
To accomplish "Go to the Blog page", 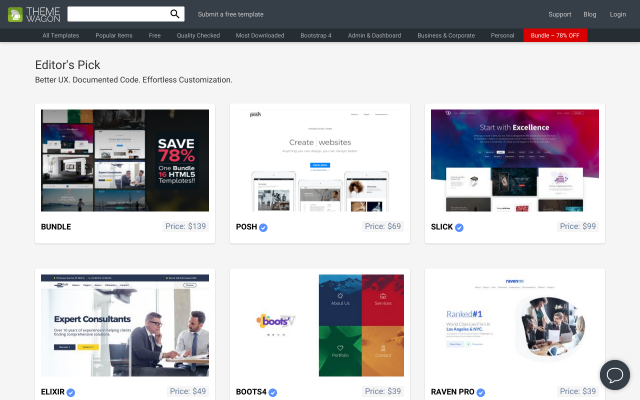I will [589, 14].
